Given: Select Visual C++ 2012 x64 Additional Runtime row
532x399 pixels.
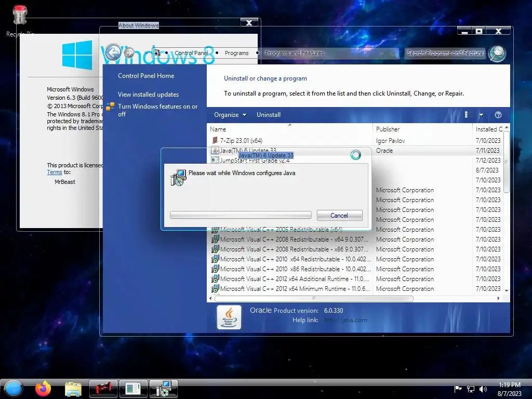Looking at the screenshot, I should point(355,279).
